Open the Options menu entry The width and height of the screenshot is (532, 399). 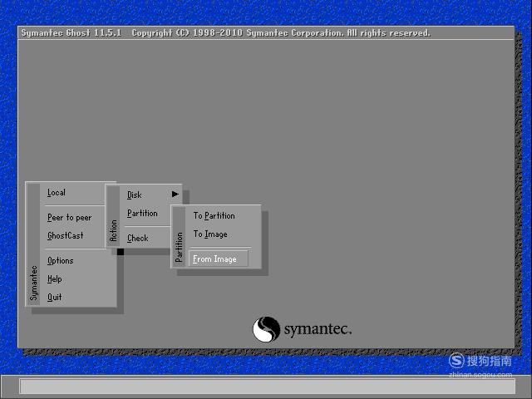tap(61, 260)
